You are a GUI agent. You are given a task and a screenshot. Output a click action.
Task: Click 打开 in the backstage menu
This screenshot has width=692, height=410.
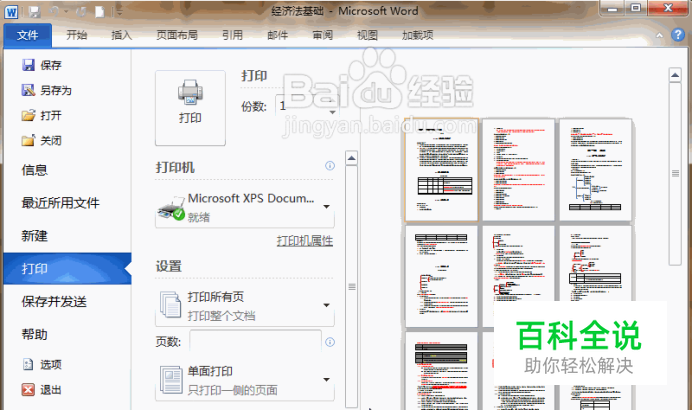point(42,116)
